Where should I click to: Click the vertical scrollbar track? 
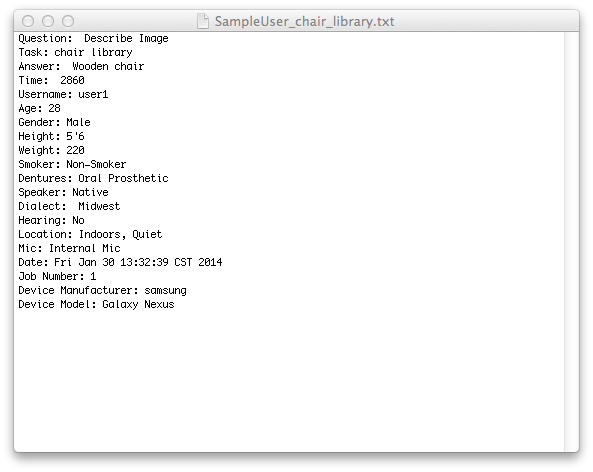[571, 242]
